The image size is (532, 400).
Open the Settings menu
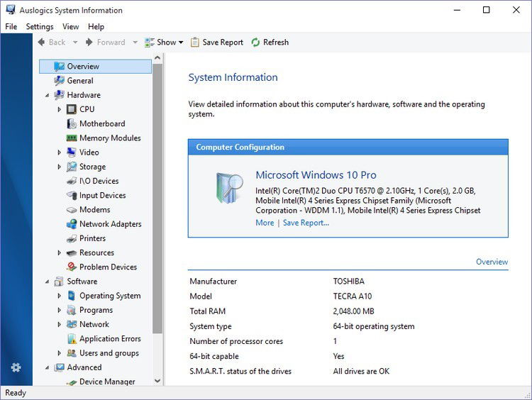[x=40, y=26]
